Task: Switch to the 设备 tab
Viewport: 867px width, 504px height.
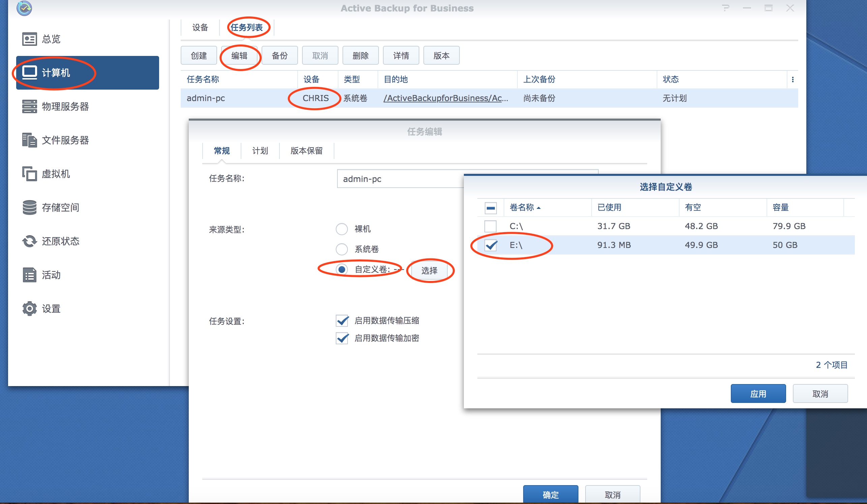Action: [x=200, y=28]
